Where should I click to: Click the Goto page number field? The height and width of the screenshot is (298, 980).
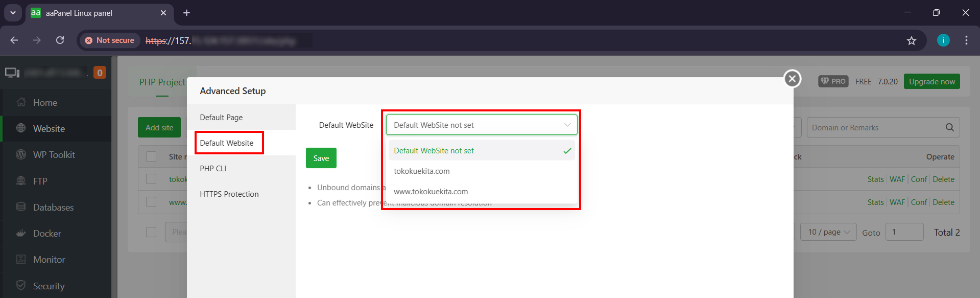(904, 232)
